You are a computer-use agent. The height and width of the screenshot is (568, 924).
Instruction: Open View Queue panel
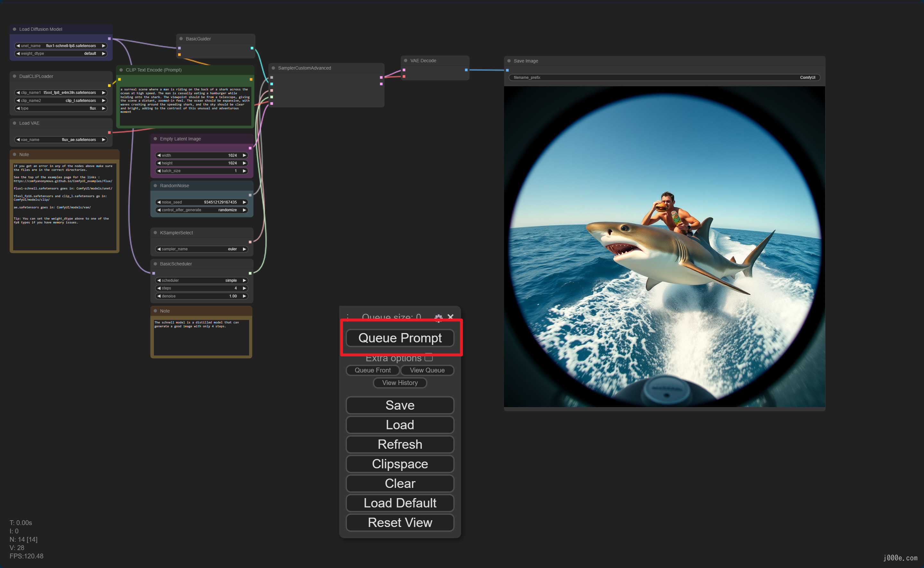coord(428,370)
